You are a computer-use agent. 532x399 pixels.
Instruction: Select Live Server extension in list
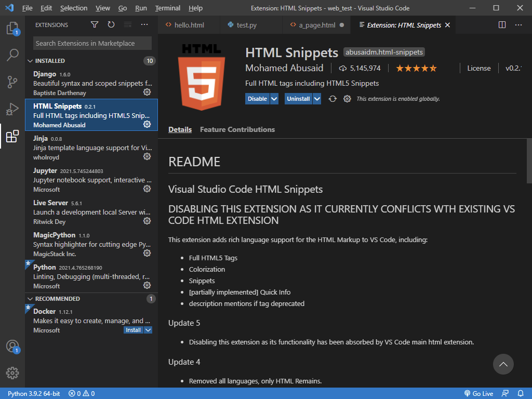(91, 212)
